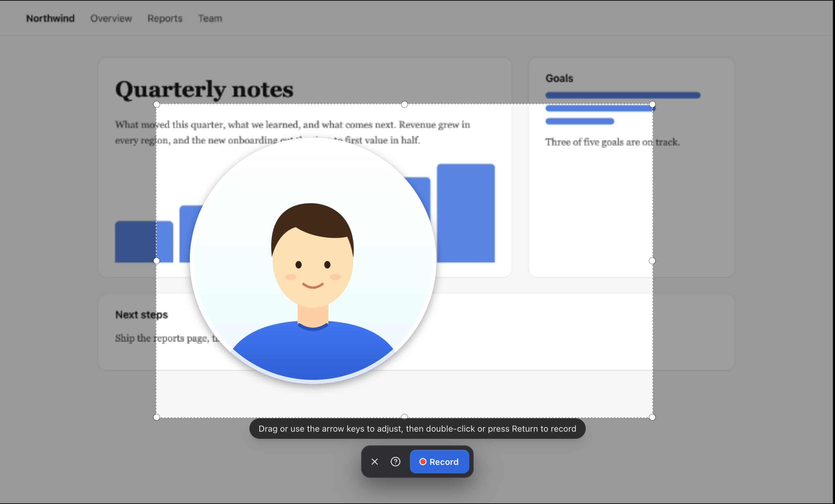
Task: Click the right-middle selection handle
Action: click(652, 261)
